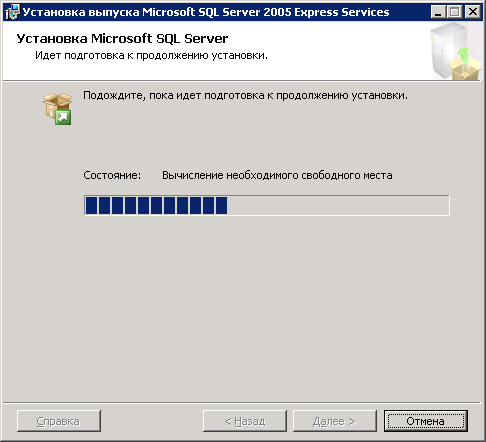Click the green upward arrow in header graphic

click(464, 57)
